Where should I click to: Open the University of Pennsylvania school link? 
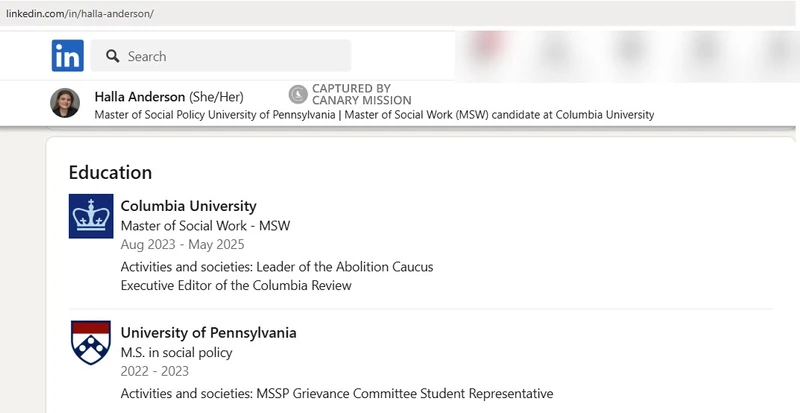coord(208,333)
